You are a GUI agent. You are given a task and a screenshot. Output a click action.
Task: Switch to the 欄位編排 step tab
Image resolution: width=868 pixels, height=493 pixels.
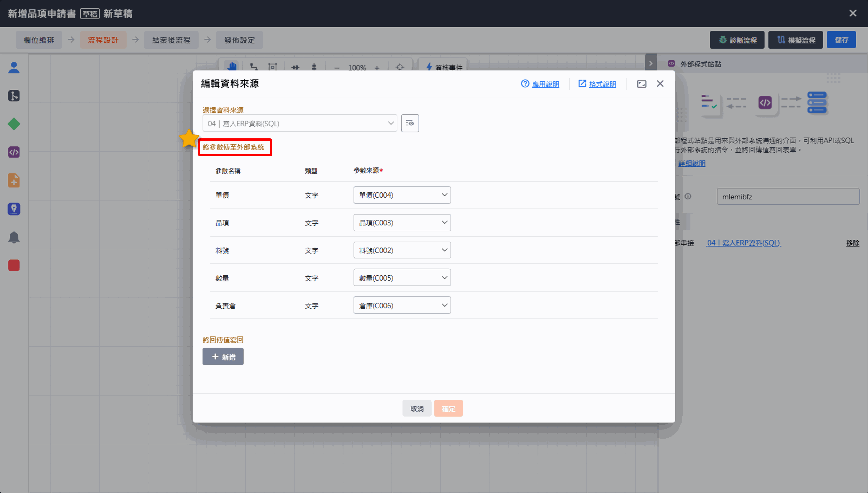tap(39, 40)
